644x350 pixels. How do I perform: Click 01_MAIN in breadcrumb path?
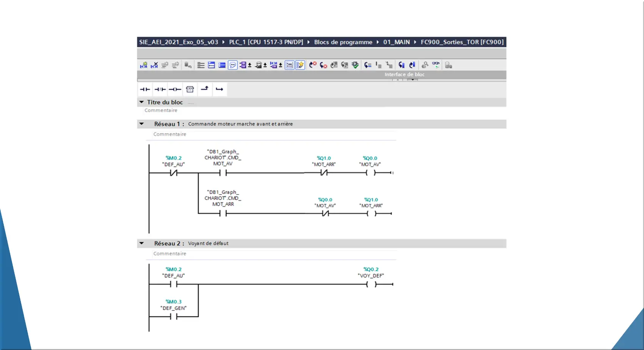tap(396, 42)
